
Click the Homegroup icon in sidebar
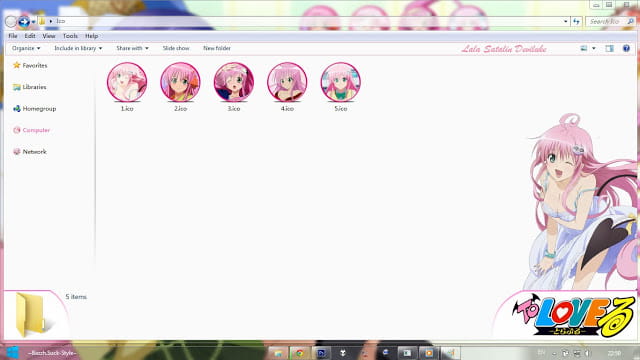(x=16, y=109)
